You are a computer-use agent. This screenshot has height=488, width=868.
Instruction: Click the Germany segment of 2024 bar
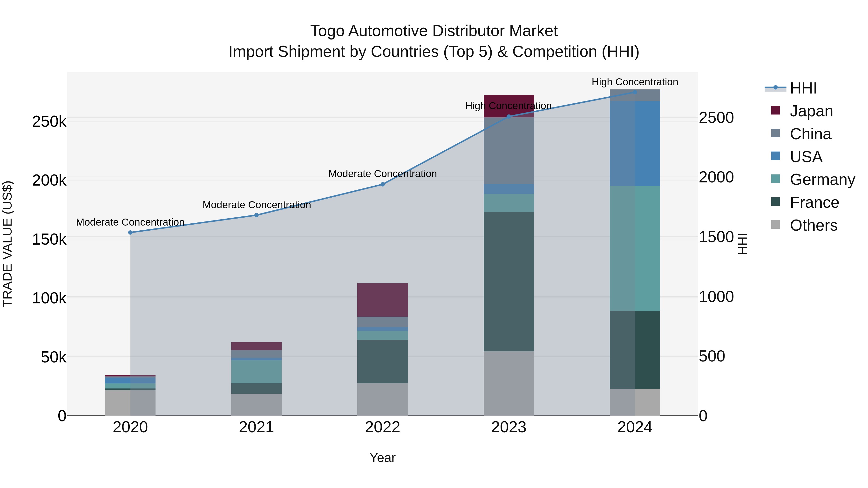pos(635,248)
